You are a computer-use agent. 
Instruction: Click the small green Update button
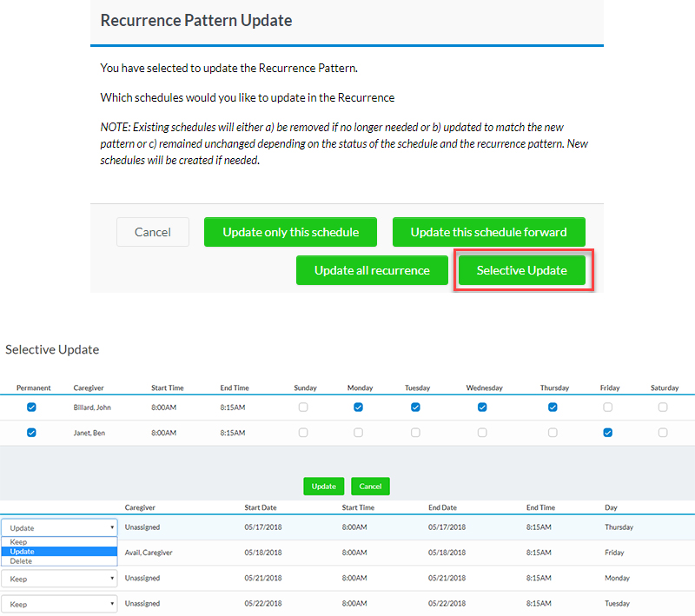tap(324, 487)
